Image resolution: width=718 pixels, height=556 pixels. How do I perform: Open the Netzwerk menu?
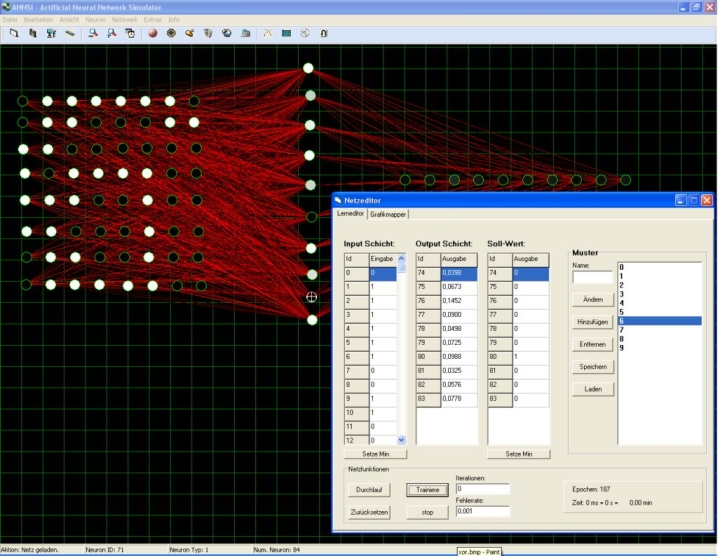click(125, 19)
